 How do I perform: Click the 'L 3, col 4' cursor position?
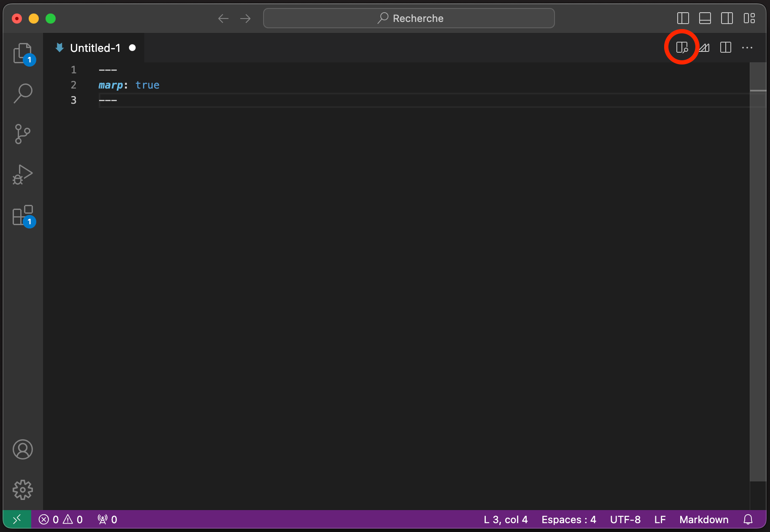point(506,519)
